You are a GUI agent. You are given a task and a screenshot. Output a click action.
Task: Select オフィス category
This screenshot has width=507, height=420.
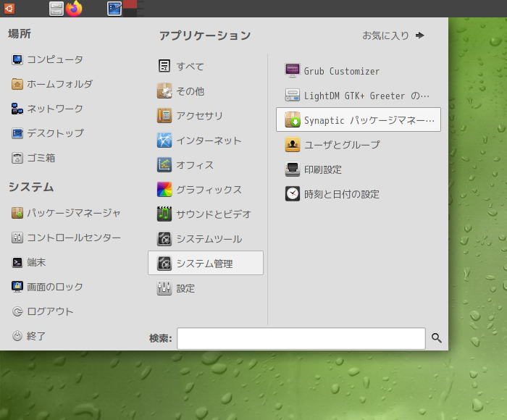click(x=206, y=165)
